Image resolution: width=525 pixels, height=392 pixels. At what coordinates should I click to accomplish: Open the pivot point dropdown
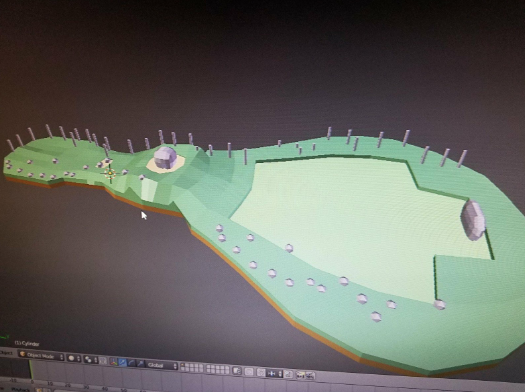point(91,360)
